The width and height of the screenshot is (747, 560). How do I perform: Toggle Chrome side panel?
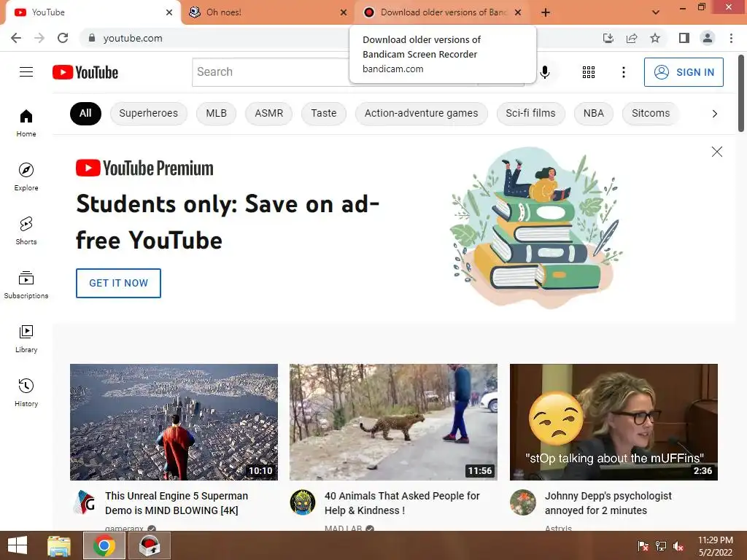(684, 38)
